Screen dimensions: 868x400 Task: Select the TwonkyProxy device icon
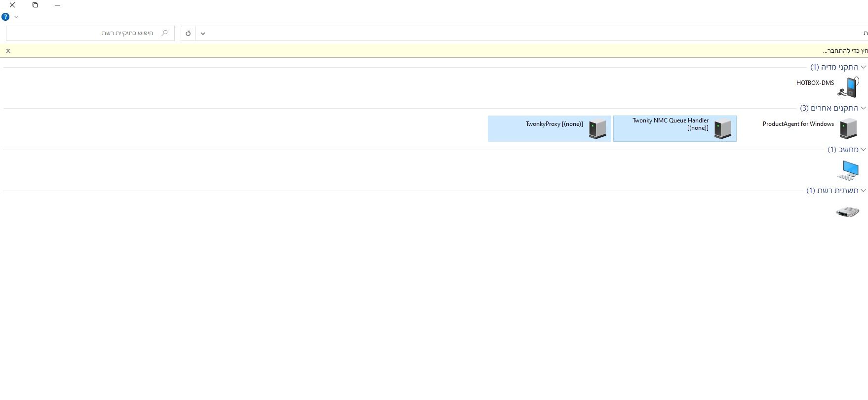(597, 129)
